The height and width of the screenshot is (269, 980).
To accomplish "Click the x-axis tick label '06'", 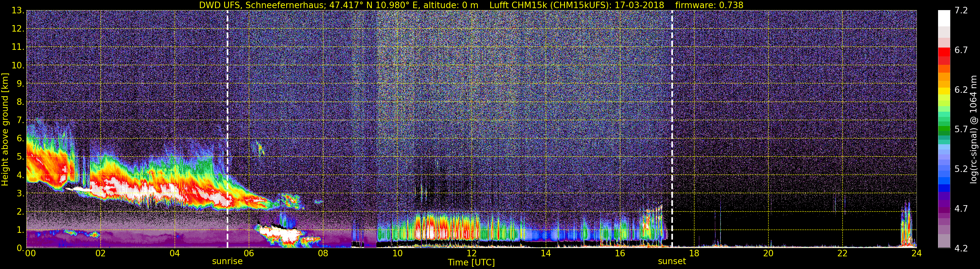I will [249, 253].
